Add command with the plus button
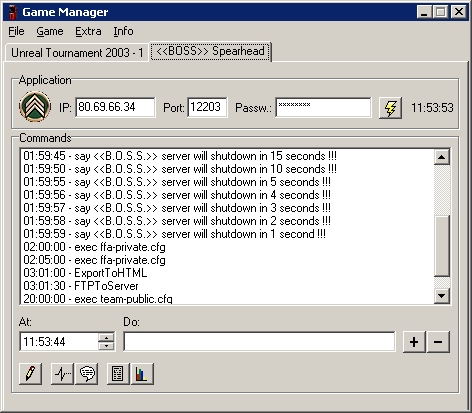 414,342
